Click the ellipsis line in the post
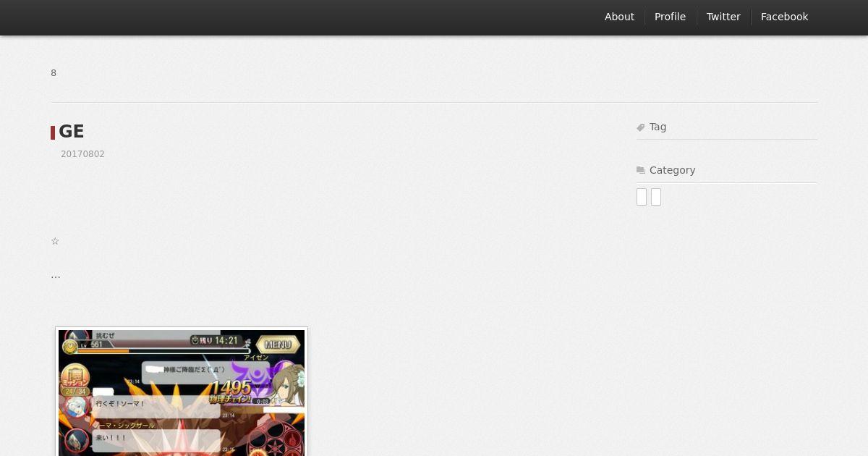The height and width of the screenshot is (456, 868). pos(56,276)
